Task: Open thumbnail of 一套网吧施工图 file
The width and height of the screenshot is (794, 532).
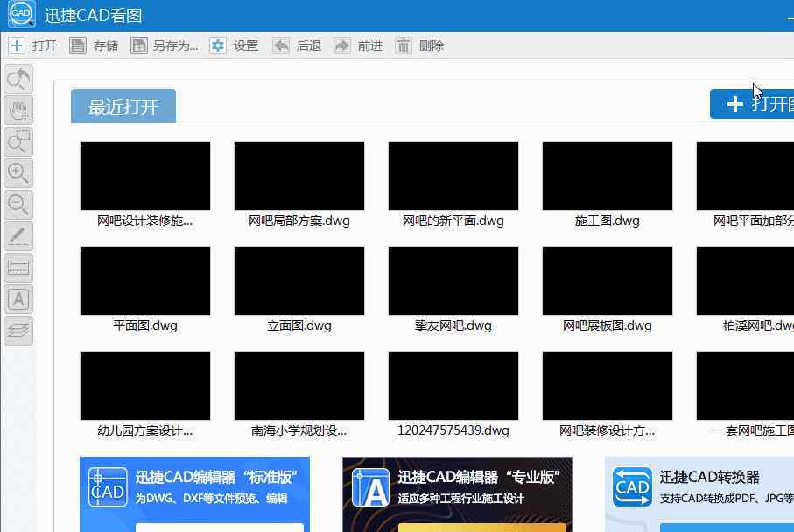Action: (745, 386)
